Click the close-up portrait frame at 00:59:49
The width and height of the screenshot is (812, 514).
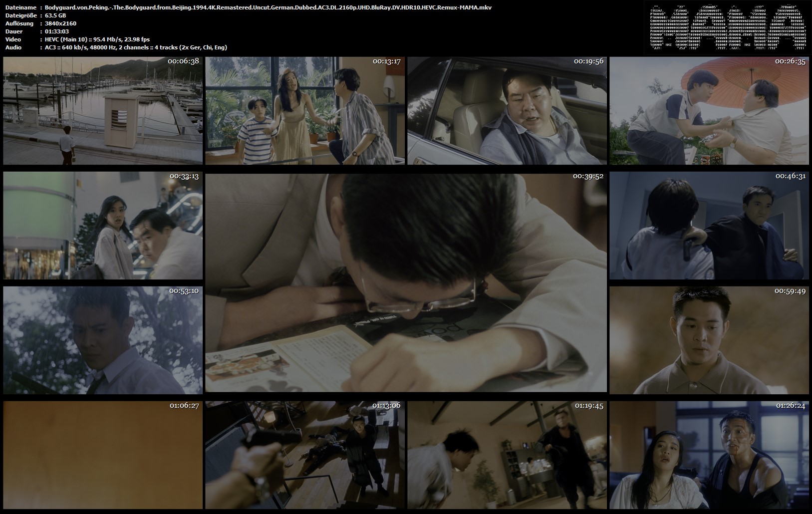709,340
